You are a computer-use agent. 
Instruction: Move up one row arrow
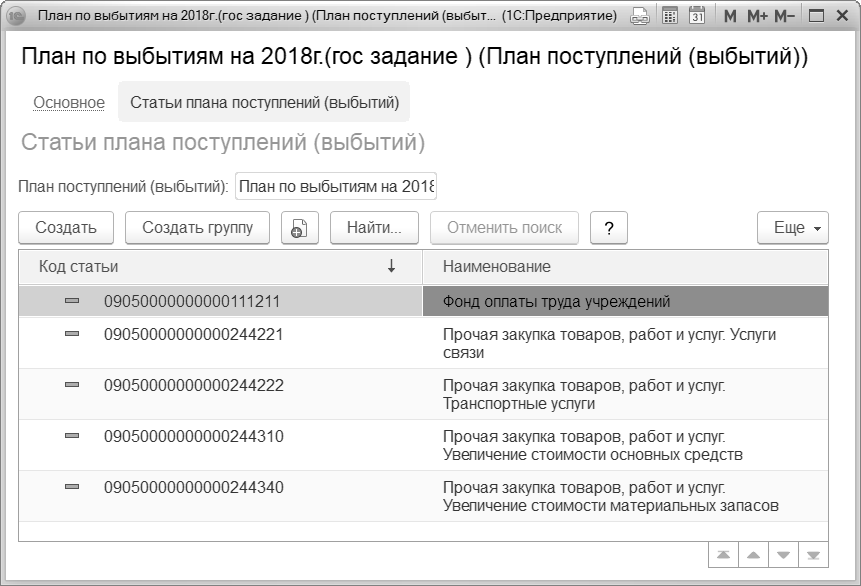coord(753,555)
